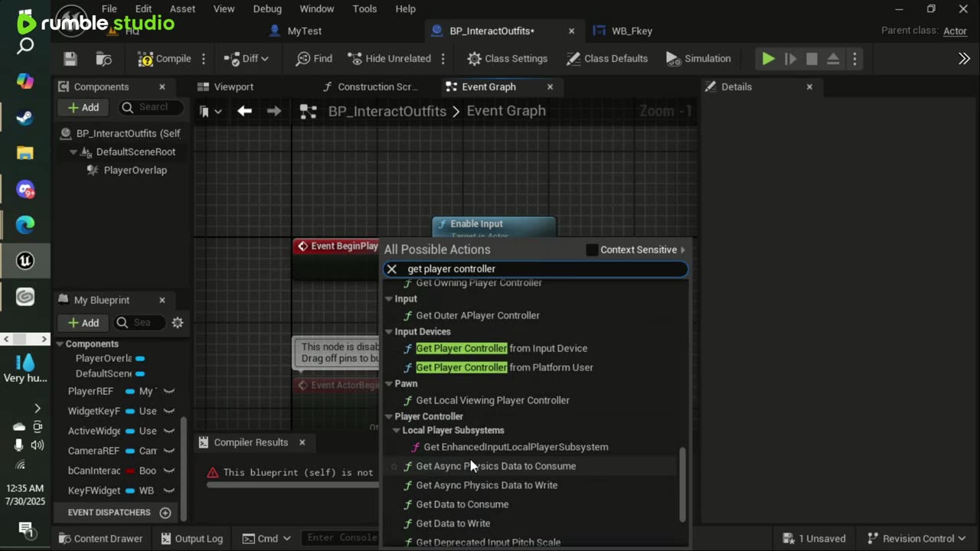Click the Compile button
The width and height of the screenshot is (980, 551).
click(164, 59)
